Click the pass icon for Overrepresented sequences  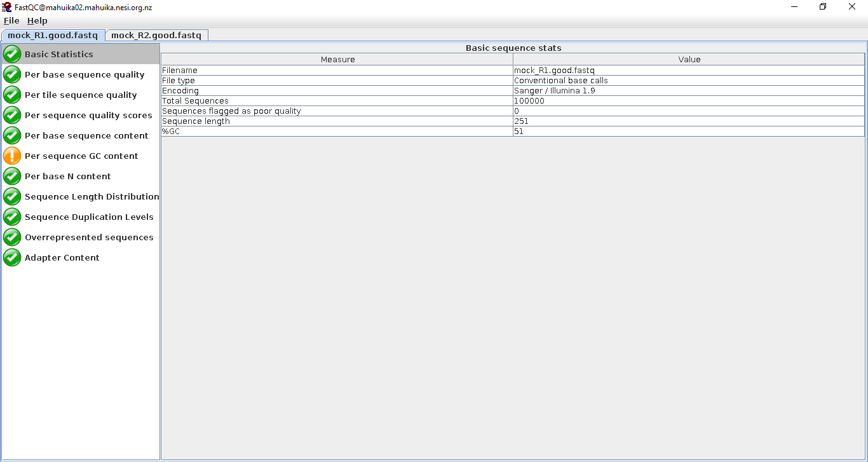[12, 237]
